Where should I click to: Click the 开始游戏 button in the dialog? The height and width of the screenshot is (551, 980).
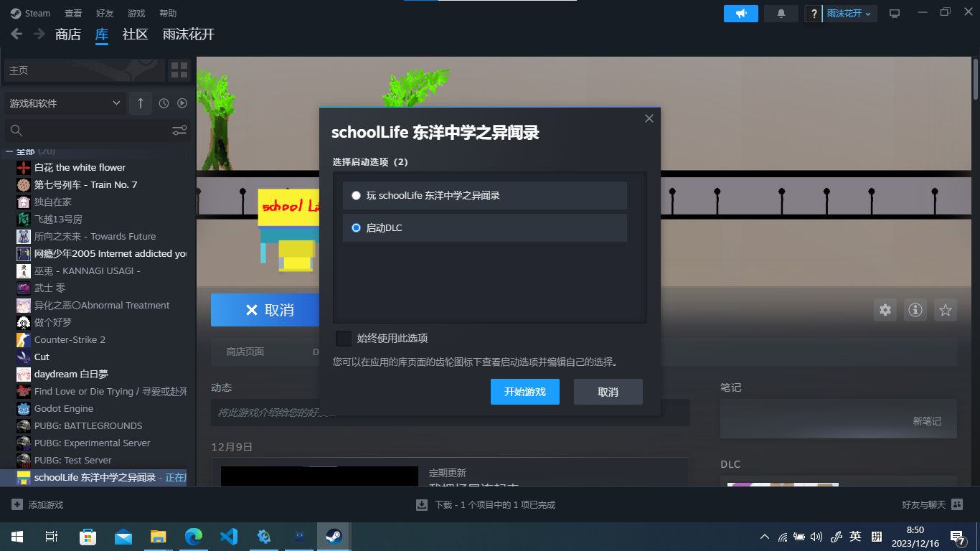pos(525,392)
